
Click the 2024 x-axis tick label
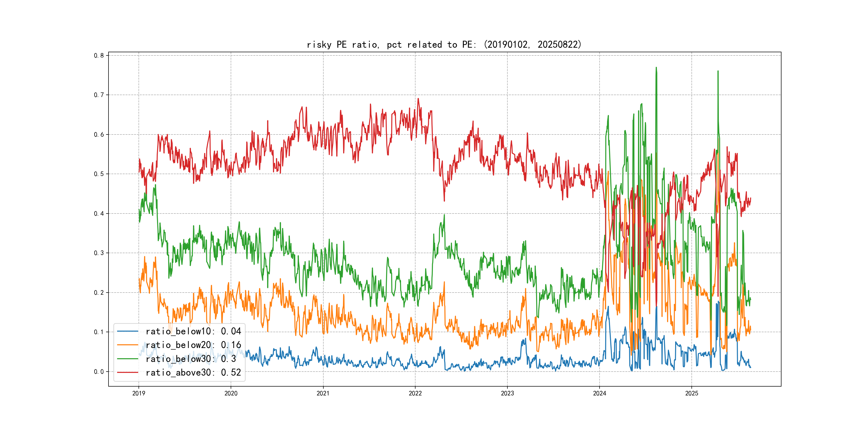[600, 393]
